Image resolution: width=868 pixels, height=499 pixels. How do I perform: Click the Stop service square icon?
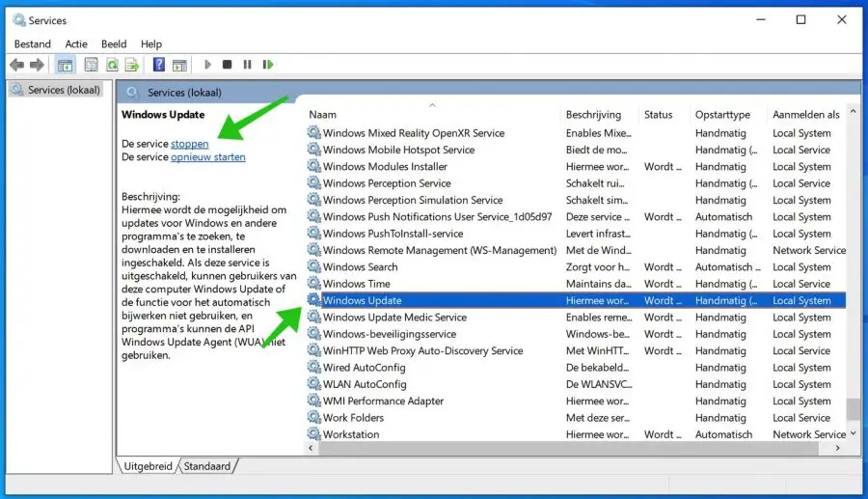coord(227,65)
